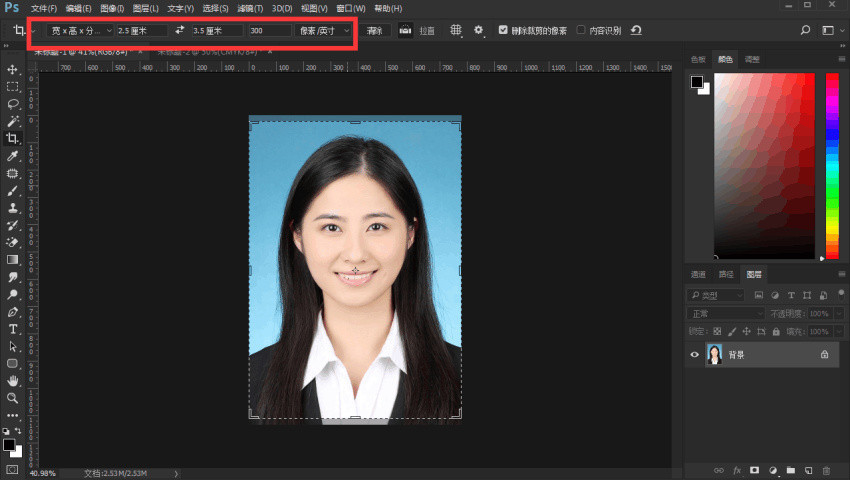Open the 类型 layer filter dropdown

pos(716,295)
